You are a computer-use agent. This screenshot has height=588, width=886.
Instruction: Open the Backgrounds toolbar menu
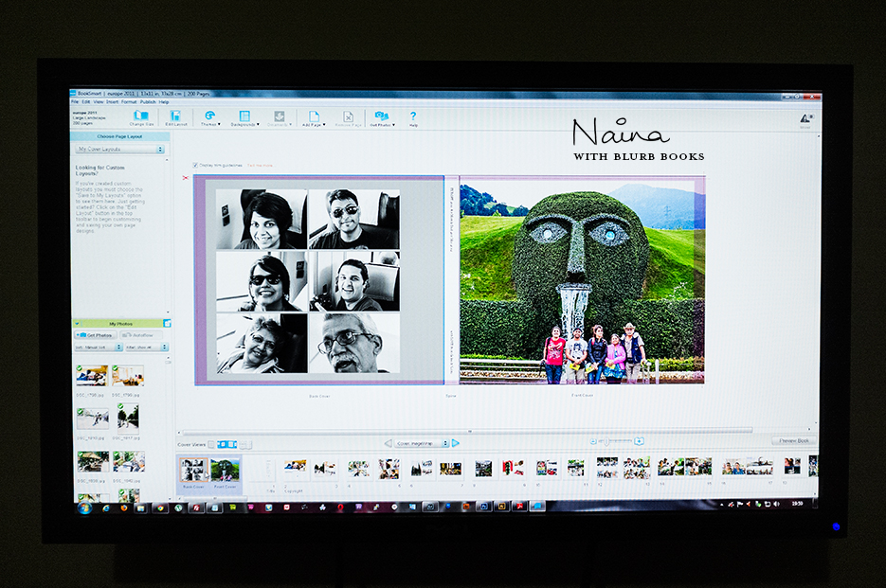point(244,118)
